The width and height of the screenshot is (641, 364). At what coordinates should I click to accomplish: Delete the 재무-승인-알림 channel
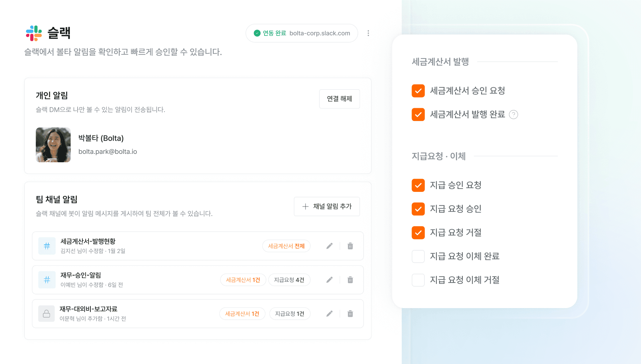tap(350, 280)
